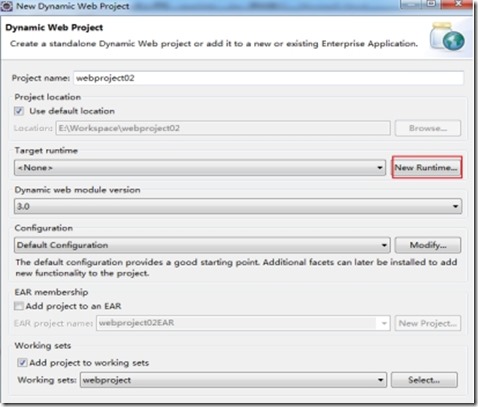Maximize the New Dynamic Web Project window
Image resolution: width=478 pixels, height=407 pixels.
tap(431, 4)
